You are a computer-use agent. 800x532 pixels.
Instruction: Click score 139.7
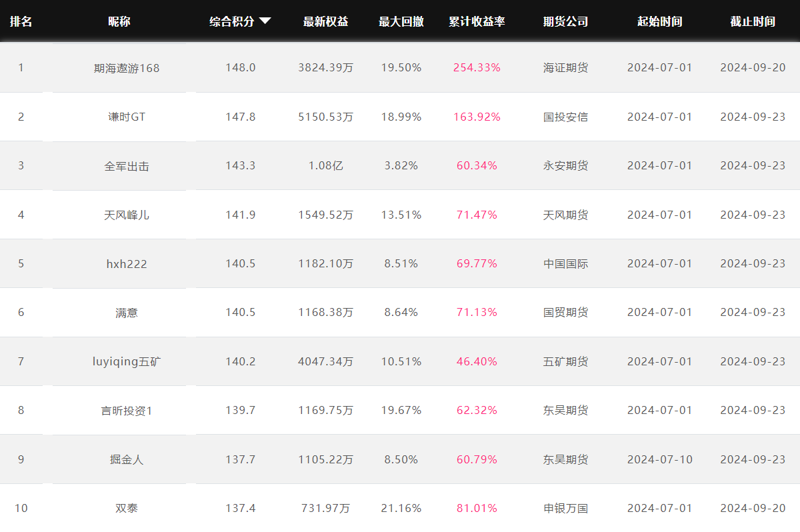pos(241,411)
